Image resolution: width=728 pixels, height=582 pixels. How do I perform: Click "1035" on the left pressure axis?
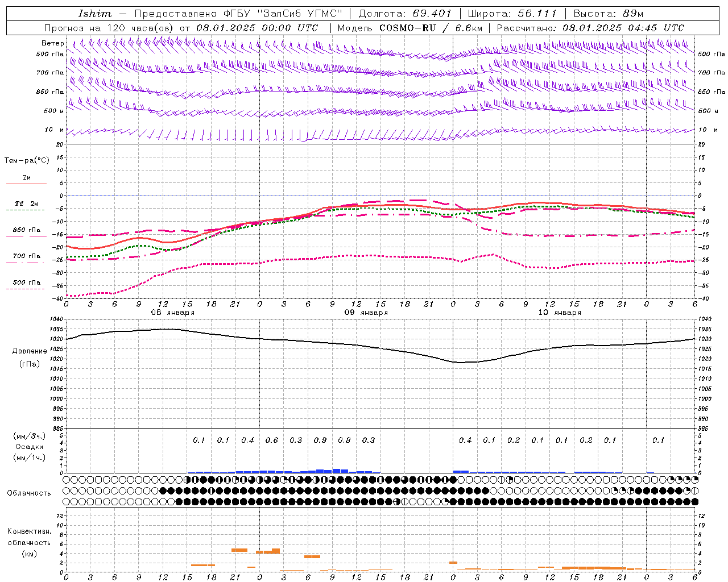pyautogui.click(x=56, y=329)
